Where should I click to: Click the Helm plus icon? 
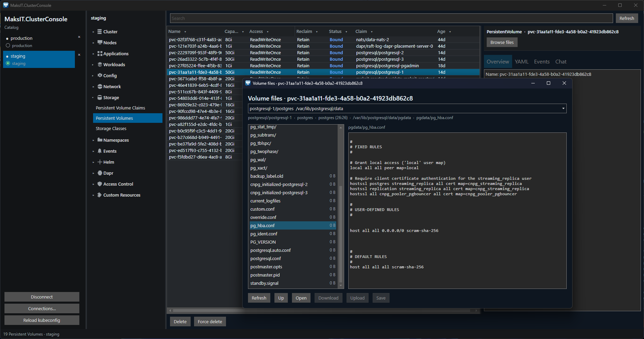[100, 162]
